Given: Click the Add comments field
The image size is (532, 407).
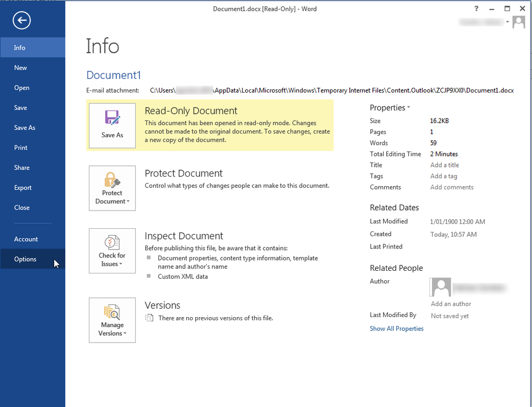Looking at the screenshot, I should (x=452, y=187).
